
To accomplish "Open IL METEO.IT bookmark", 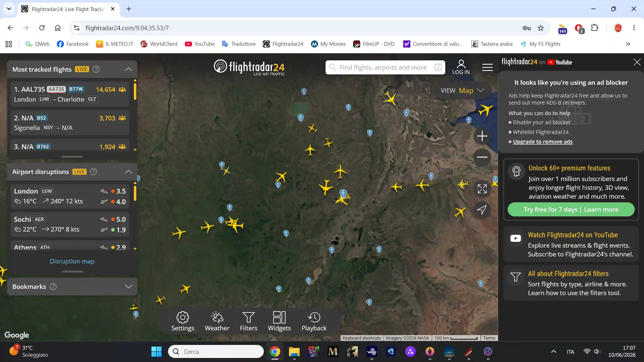I will pos(114,44).
